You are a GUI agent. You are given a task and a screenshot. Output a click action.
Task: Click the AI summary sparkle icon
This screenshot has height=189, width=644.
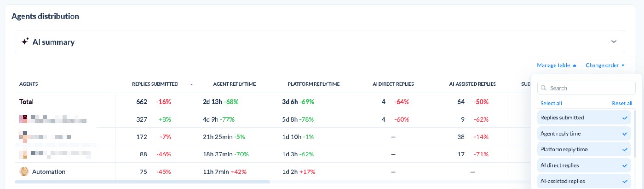pyautogui.click(x=25, y=41)
